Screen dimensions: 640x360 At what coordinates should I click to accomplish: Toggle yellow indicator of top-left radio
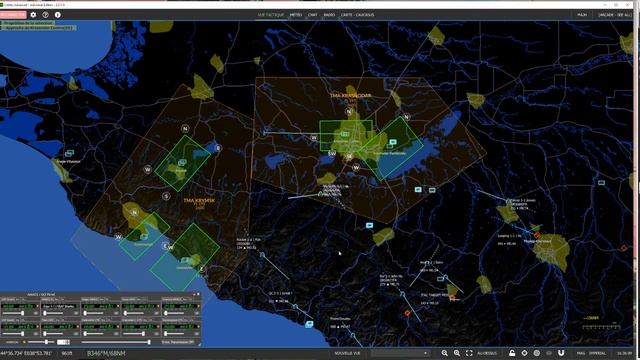click(x=39, y=306)
